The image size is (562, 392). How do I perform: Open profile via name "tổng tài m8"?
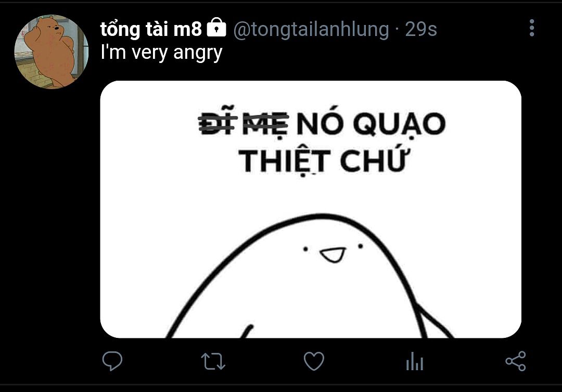[x=151, y=29]
